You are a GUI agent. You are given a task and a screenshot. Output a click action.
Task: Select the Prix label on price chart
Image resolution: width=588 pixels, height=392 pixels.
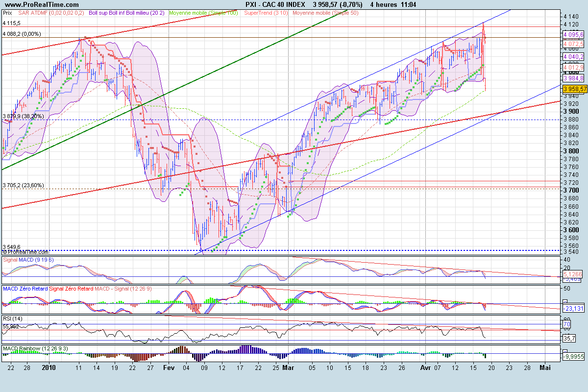click(8, 12)
